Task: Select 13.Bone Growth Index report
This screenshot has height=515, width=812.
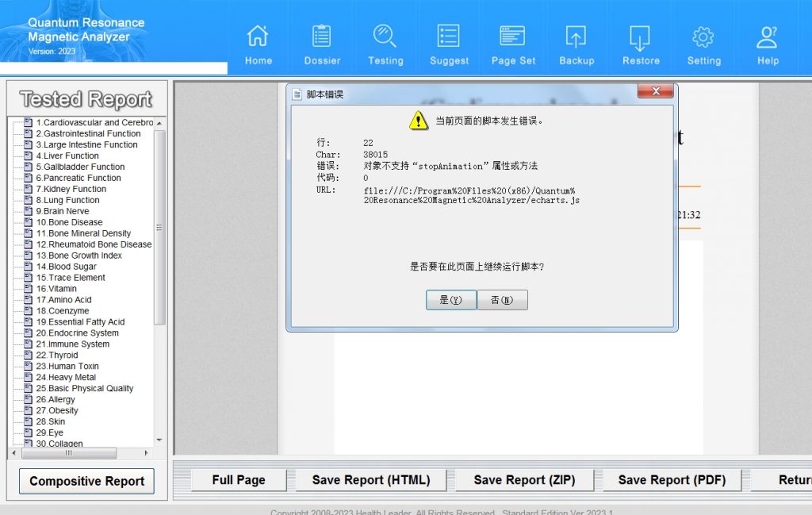Action: click(79, 256)
